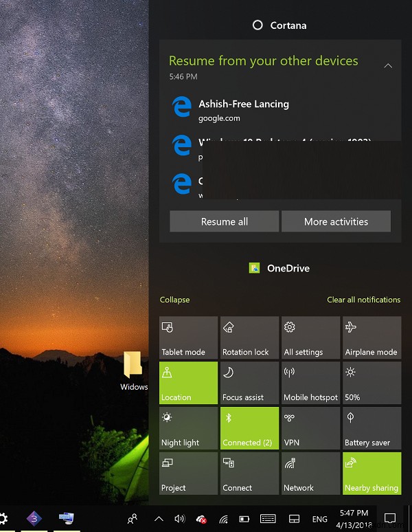412x532 pixels.
Task: Toggle Tablet mode quick action
Action: tap(188, 337)
